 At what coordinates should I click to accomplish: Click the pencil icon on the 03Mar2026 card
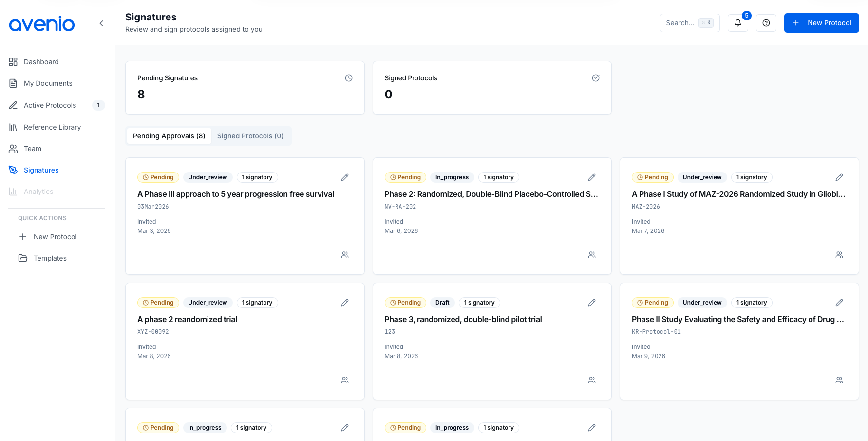[x=345, y=177]
